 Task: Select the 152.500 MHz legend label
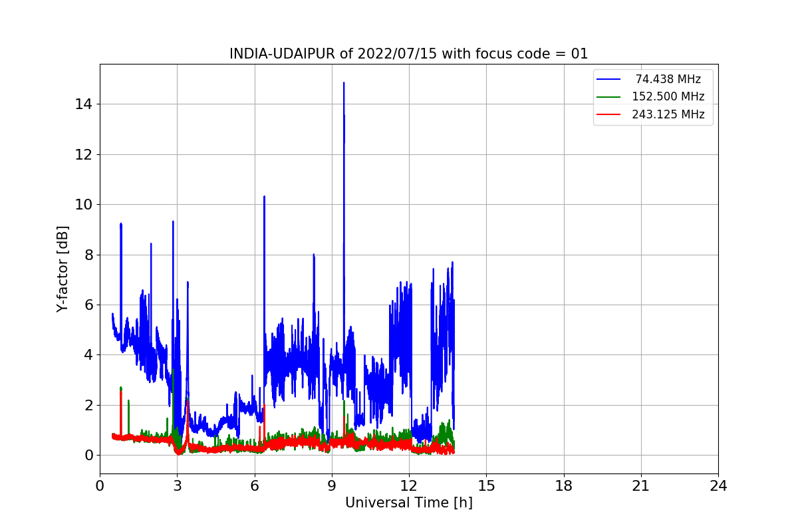point(668,96)
